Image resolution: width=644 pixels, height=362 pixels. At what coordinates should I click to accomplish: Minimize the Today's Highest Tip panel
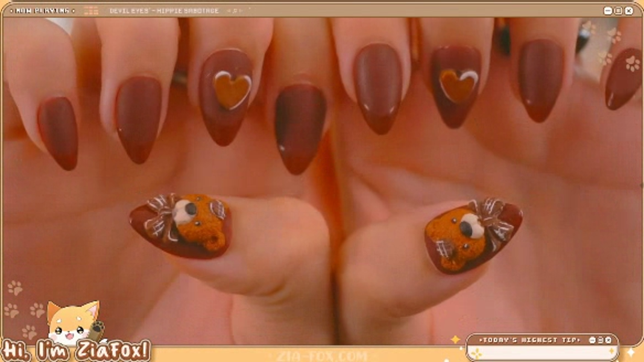coord(592,340)
